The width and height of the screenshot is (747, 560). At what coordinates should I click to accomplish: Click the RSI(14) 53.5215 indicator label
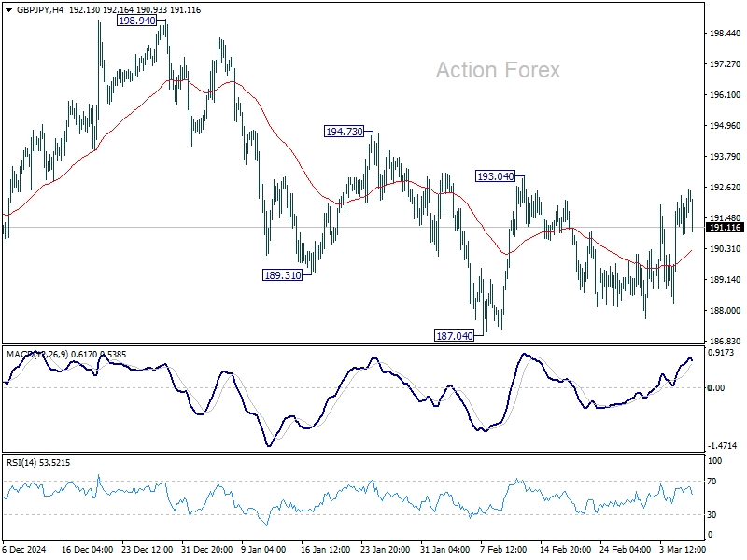click(x=38, y=463)
